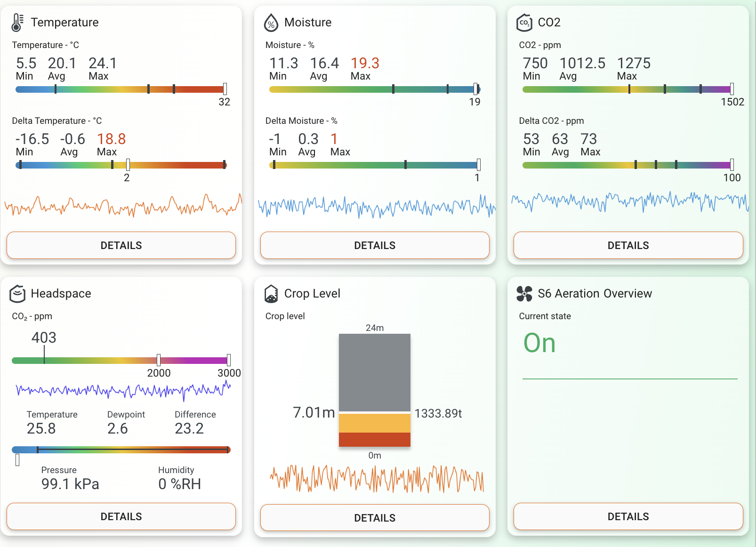Screen dimensions: 756x547
Task: Open details for the Moisture card
Action: (375, 245)
